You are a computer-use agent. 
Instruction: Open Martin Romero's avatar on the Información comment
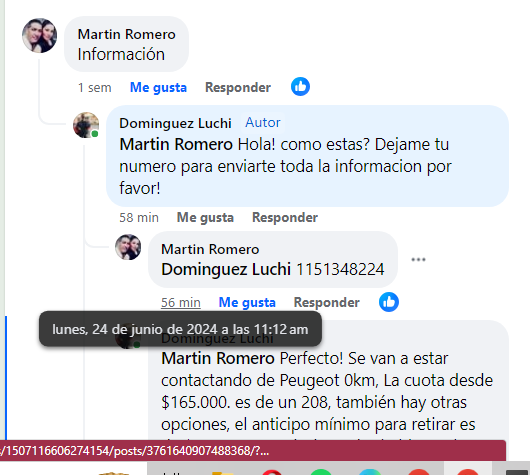pyautogui.click(x=40, y=35)
